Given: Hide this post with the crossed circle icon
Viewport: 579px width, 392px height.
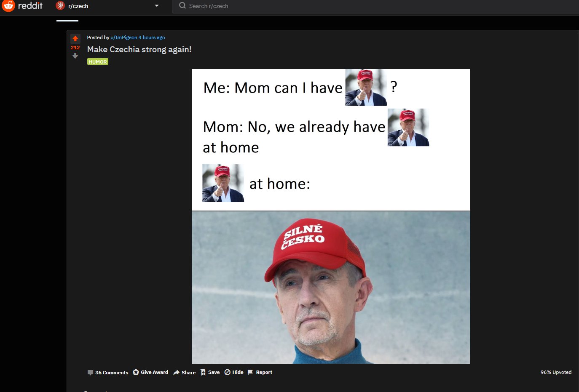Looking at the screenshot, I should pyautogui.click(x=228, y=372).
